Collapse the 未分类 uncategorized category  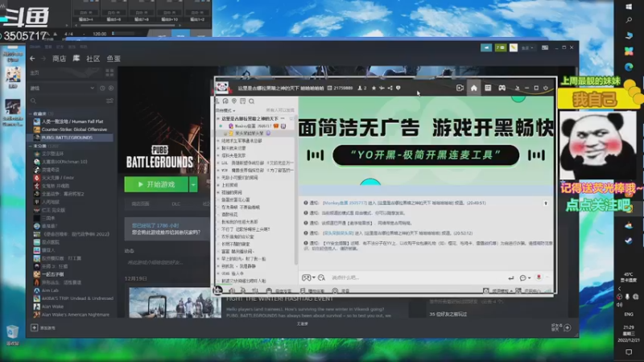(x=31, y=146)
